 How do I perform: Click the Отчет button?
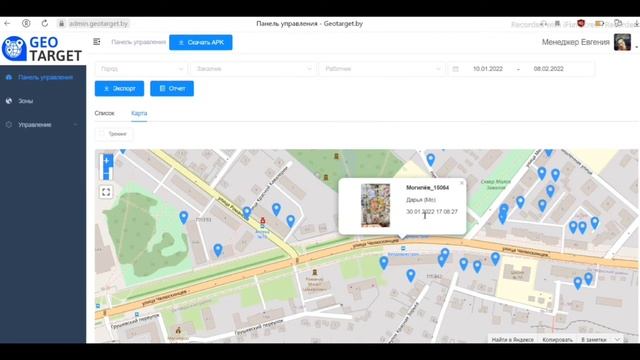pos(172,89)
